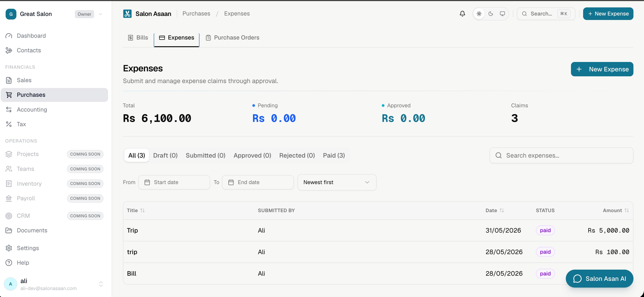The width and height of the screenshot is (644, 297).
Task: Open the Newest first sort dropdown
Action: 337,182
